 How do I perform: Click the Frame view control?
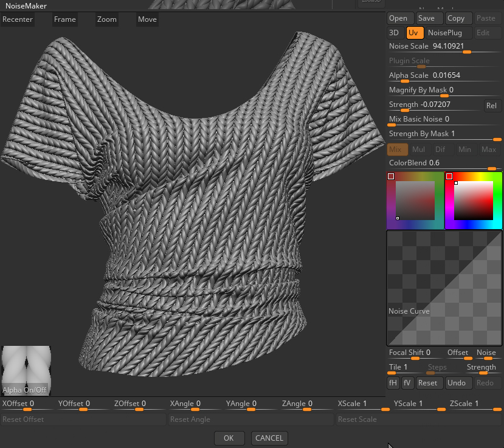coord(64,19)
